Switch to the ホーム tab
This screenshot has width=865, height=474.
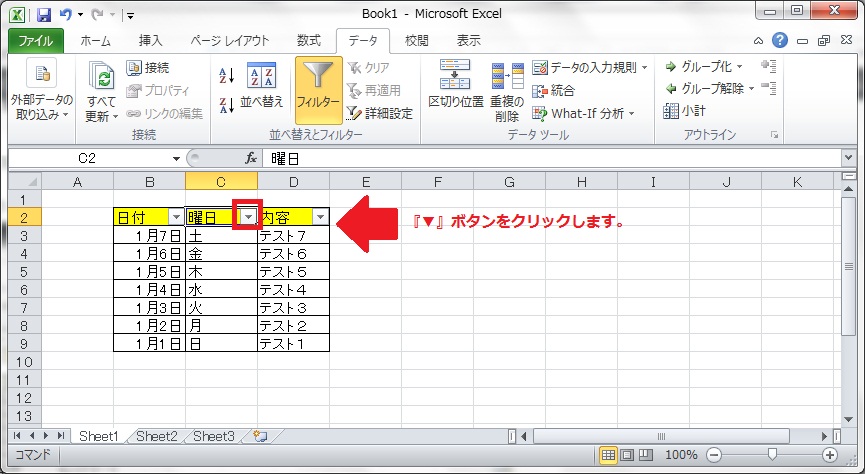[95, 40]
